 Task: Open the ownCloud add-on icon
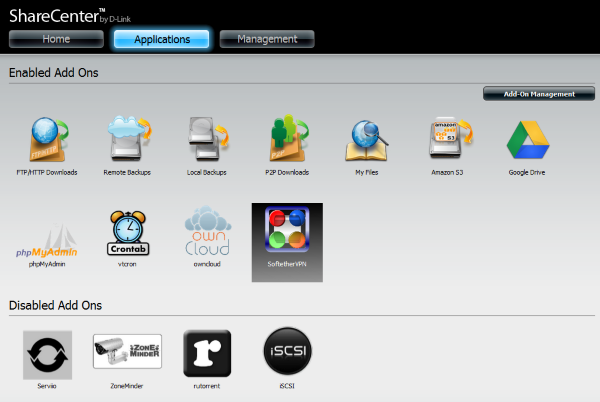click(x=208, y=231)
